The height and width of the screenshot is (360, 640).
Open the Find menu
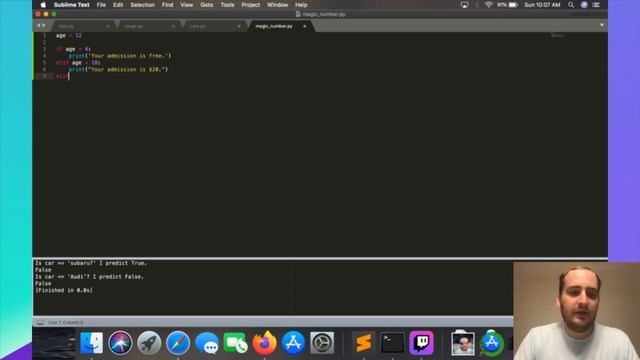click(x=167, y=5)
